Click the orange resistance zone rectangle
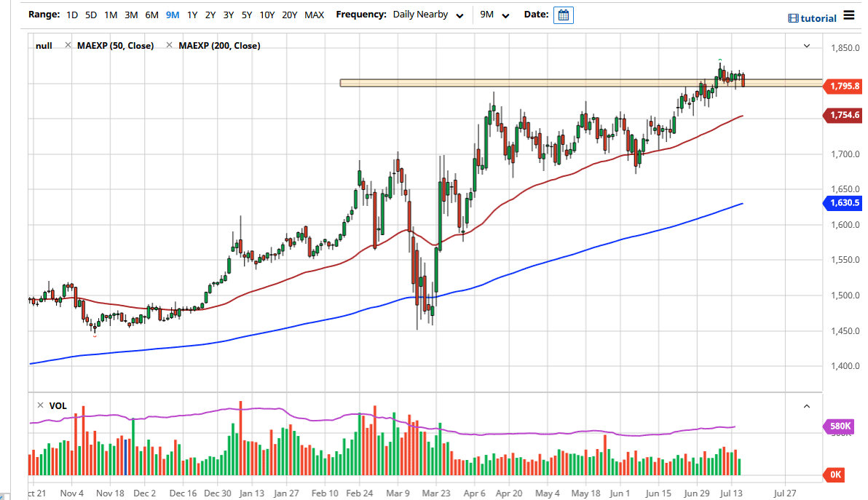The image size is (868, 500). click(510, 83)
